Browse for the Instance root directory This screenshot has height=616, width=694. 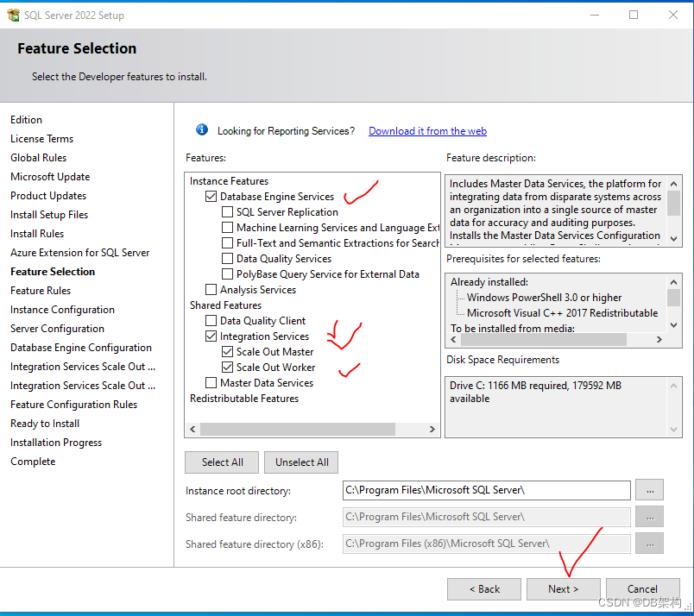point(650,490)
